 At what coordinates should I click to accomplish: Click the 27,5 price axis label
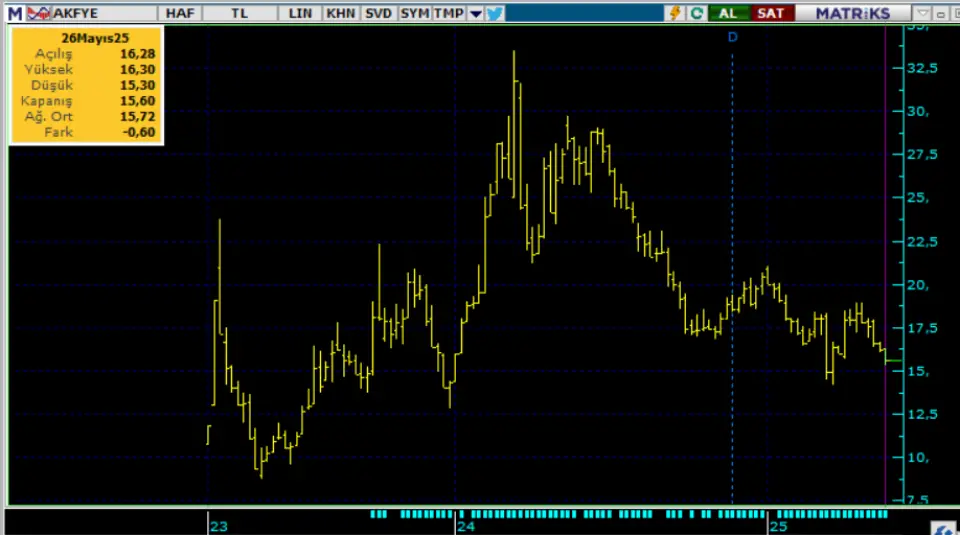[922, 155]
